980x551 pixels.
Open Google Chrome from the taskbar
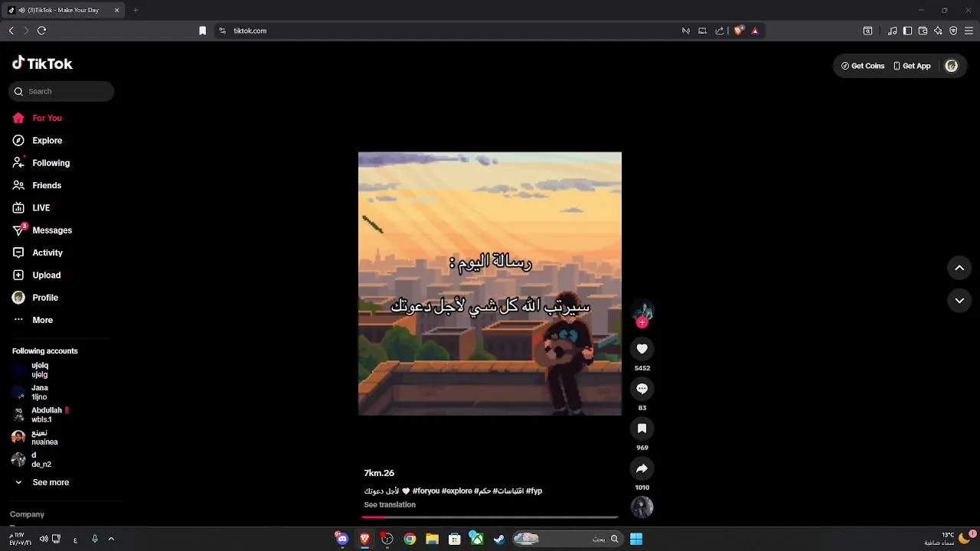pos(410,539)
